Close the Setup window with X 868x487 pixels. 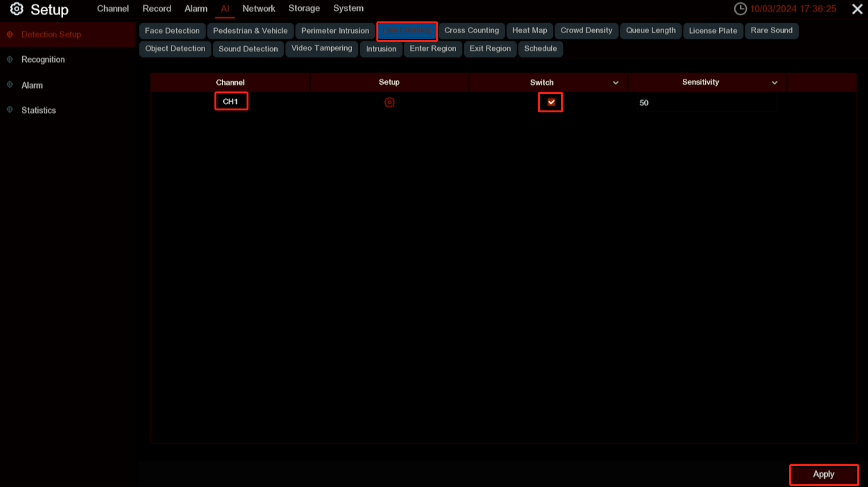[857, 9]
